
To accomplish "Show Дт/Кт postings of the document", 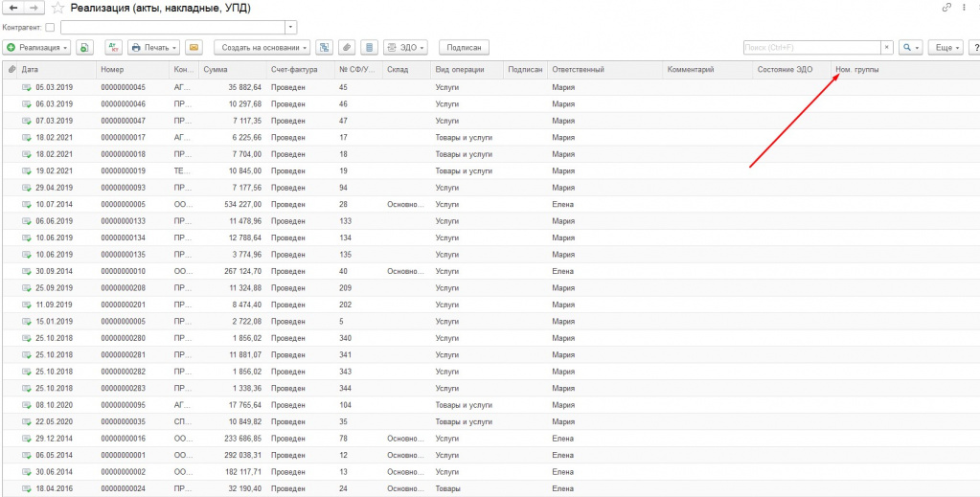I will pos(114,48).
